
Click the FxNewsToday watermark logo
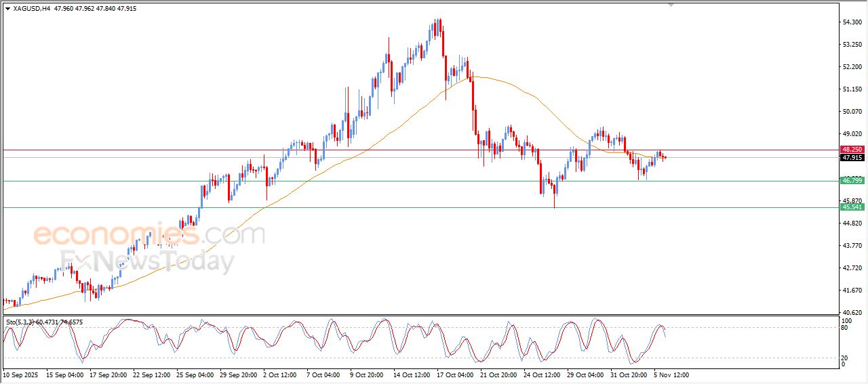(147, 261)
